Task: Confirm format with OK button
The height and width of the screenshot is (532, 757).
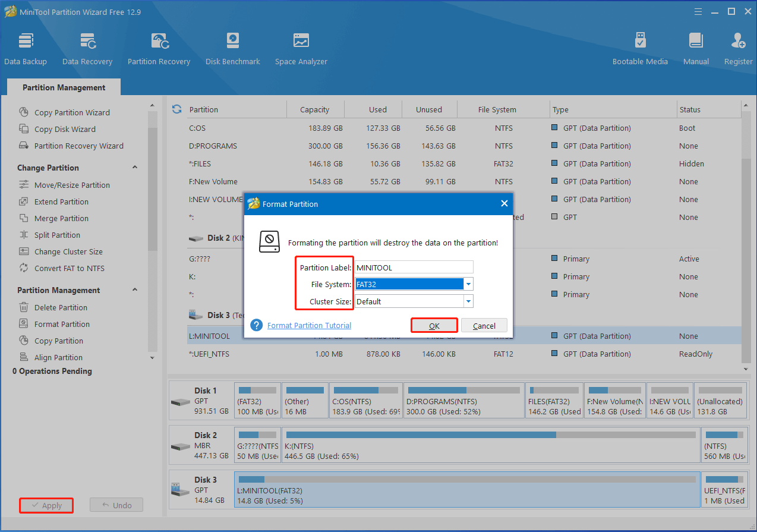Action: pos(434,326)
